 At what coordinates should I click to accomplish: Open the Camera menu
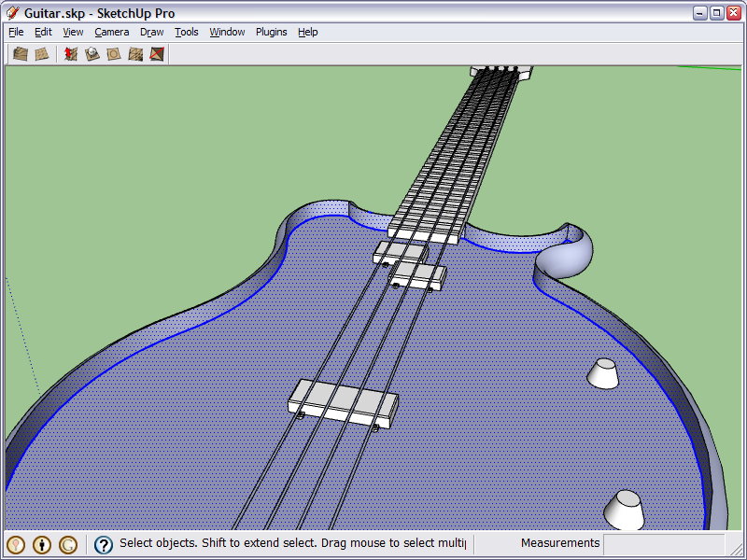pos(111,32)
